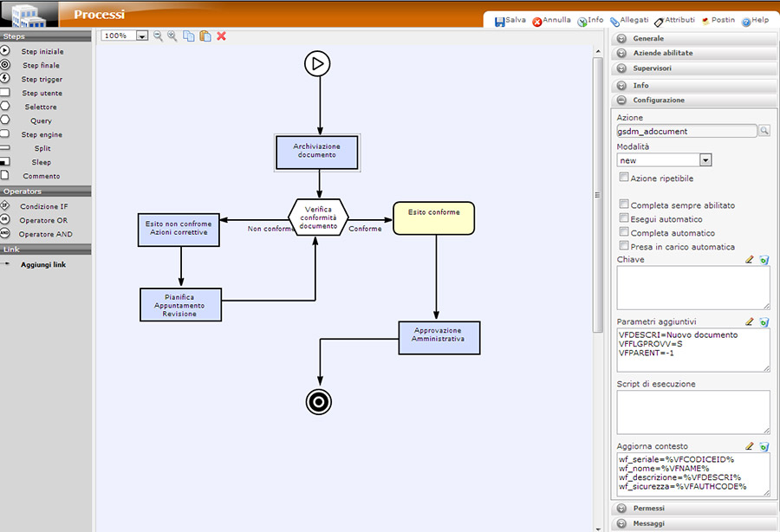Check Completa sempre abilitato option
Viewport: 780px width, 532px height.
(x=624, y=205)
